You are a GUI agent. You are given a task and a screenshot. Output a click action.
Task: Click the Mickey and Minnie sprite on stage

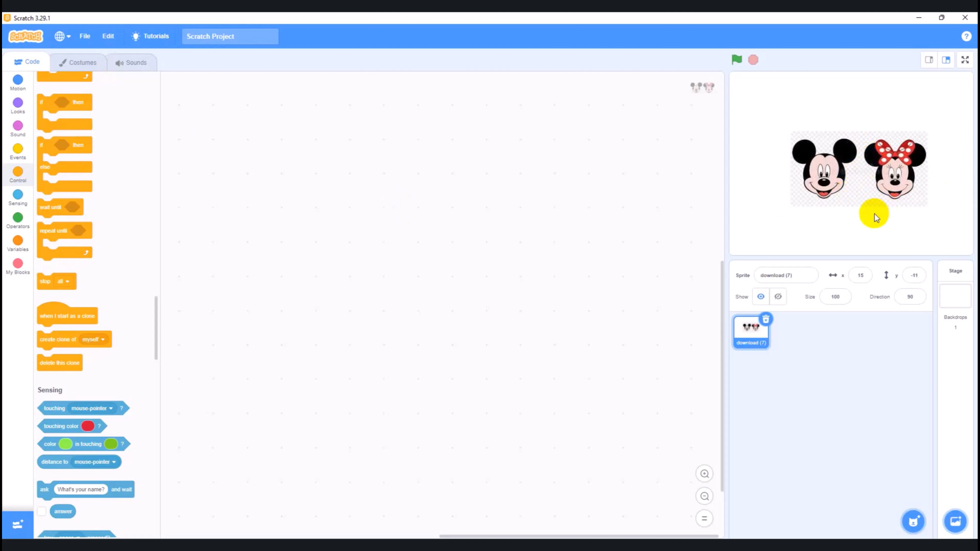[x=859, y=169]
